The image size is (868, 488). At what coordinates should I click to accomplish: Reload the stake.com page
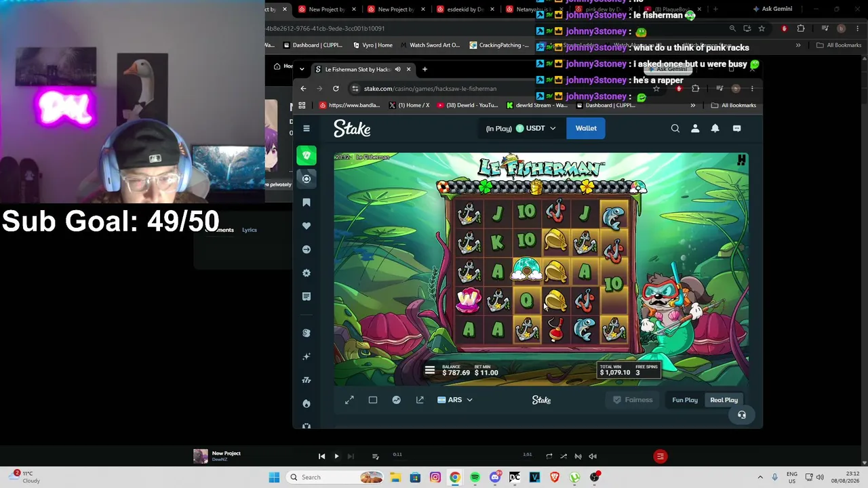[336, 88]
